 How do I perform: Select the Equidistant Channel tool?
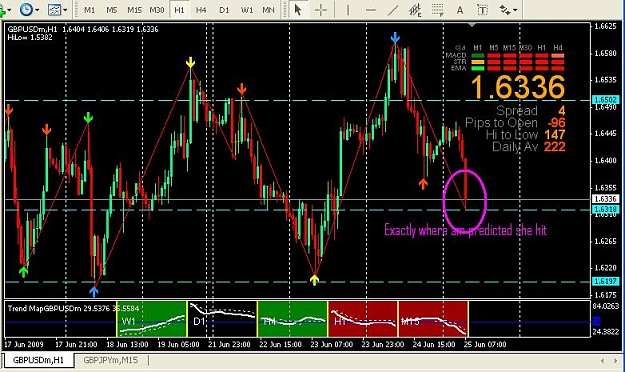tap(415, 10)
